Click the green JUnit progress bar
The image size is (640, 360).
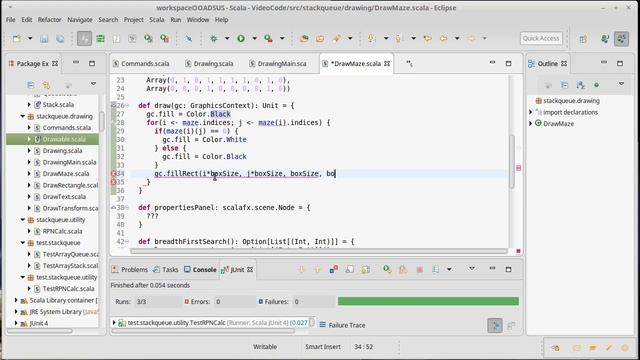428,301
